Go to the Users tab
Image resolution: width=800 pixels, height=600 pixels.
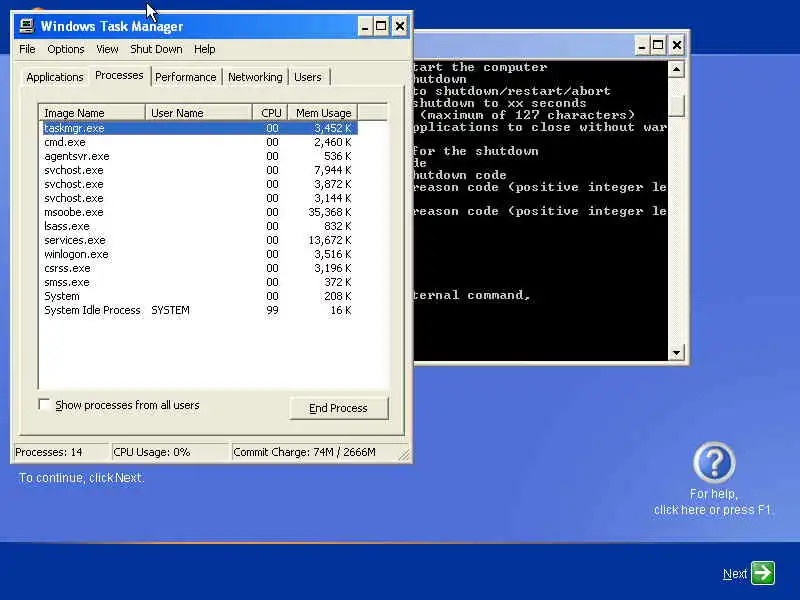(308, 77)
